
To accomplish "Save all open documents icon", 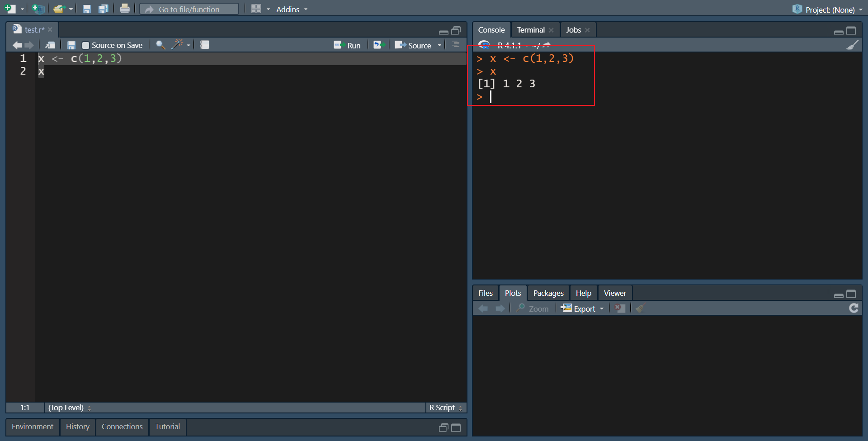I will point(104,9).
